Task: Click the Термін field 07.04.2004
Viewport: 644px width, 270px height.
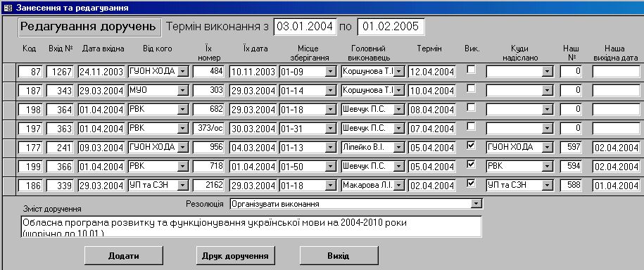Action: [431, 128]
